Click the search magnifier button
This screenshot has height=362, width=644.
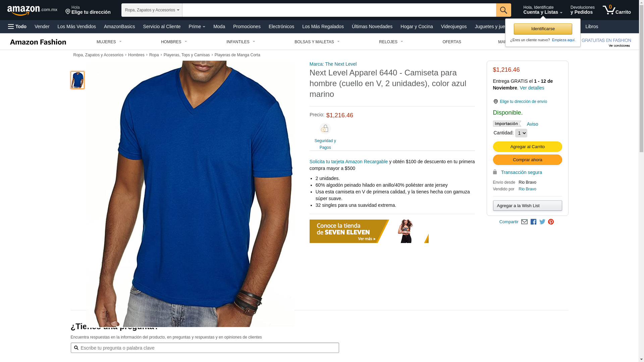tap(503, 10)
